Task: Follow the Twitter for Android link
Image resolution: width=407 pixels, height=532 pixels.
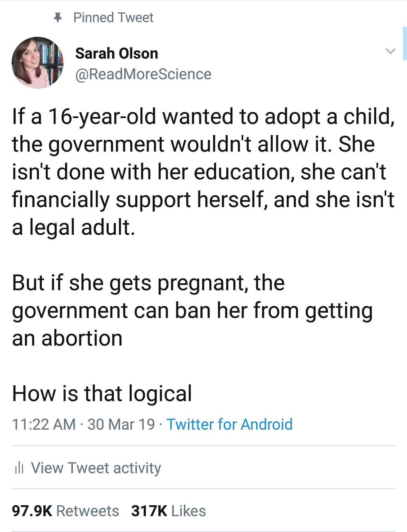Action: click(230, 424)
